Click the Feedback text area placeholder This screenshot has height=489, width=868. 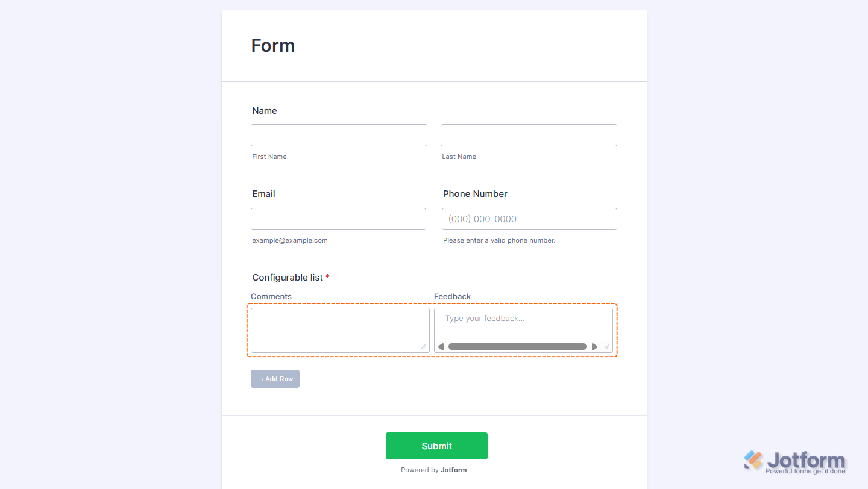[x=485, y=319]
